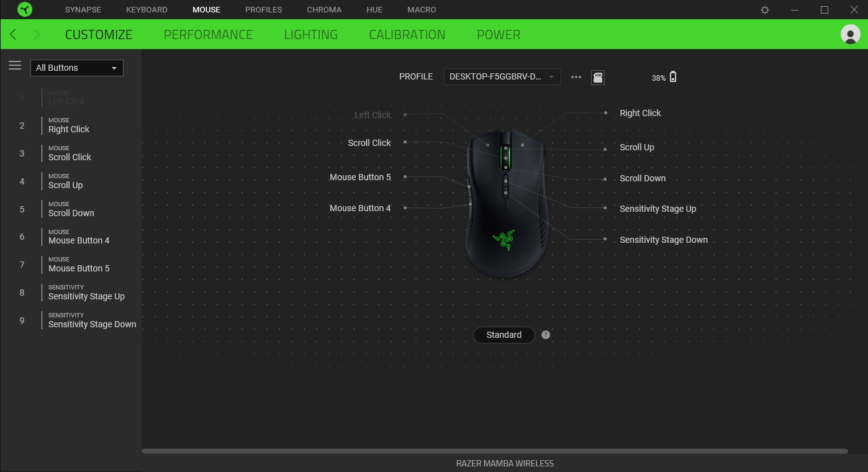Click the battery level icon
868x472 pixels.
coord(673,77)
